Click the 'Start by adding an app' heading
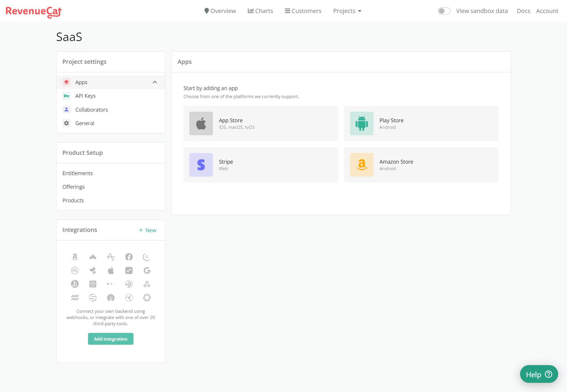The width and height of the screenshot is (567, 392). 211,88
